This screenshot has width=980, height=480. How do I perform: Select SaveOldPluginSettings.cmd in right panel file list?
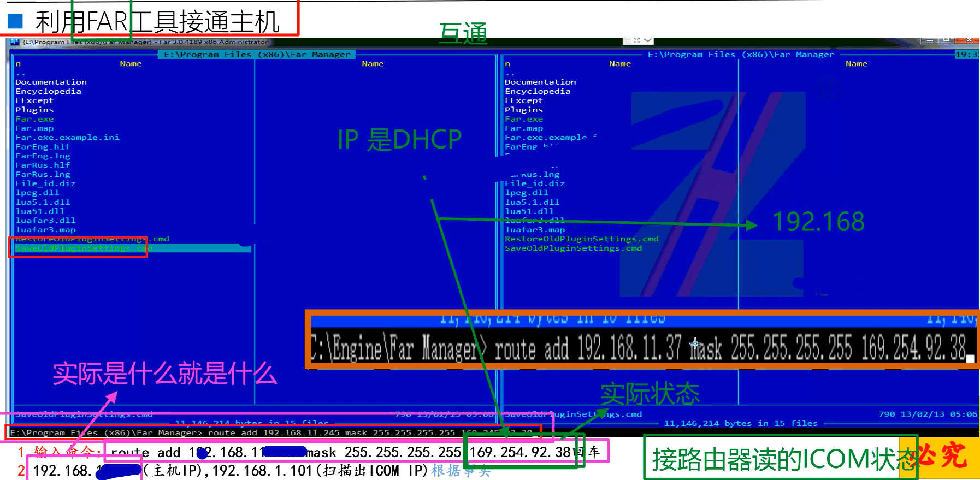[574, 248]
